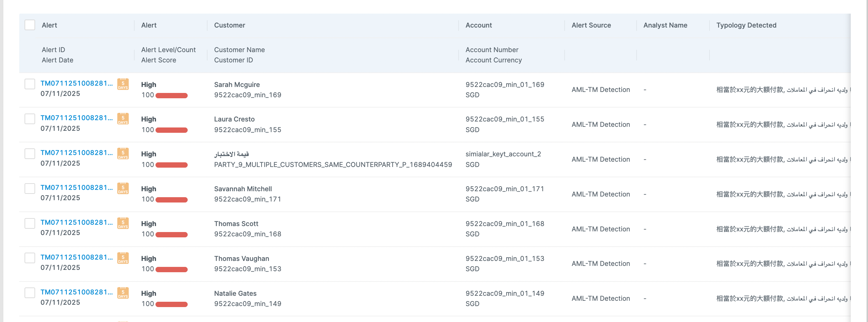Click the 5 days icon in Thomas Vaughan row
The width and height of the screenshot is (868, 322).
click(x=123, y=258)
